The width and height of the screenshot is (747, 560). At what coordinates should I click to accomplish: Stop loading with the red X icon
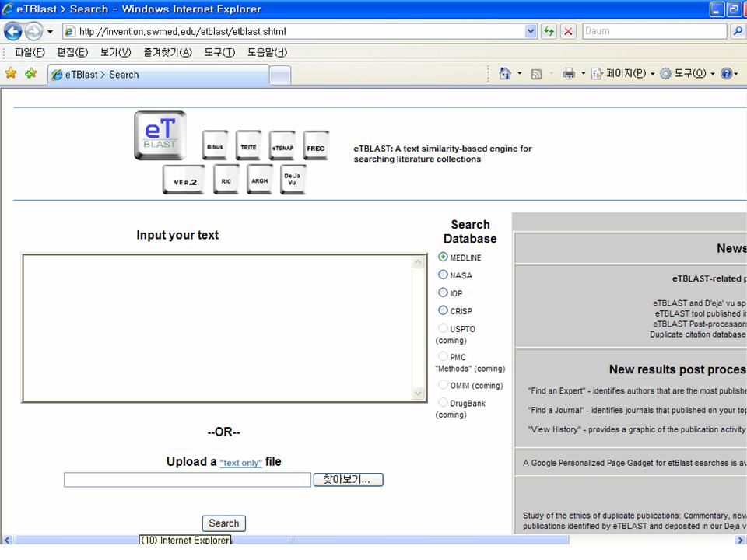click(x=568, y=31)
